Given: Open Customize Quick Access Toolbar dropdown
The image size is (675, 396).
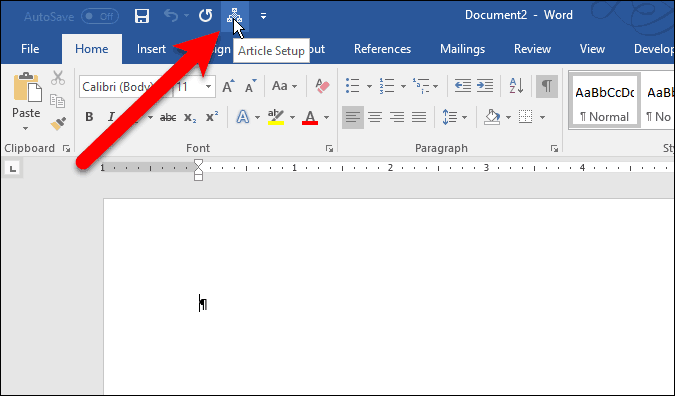Looking at the screenshot, I should point(263,16).
